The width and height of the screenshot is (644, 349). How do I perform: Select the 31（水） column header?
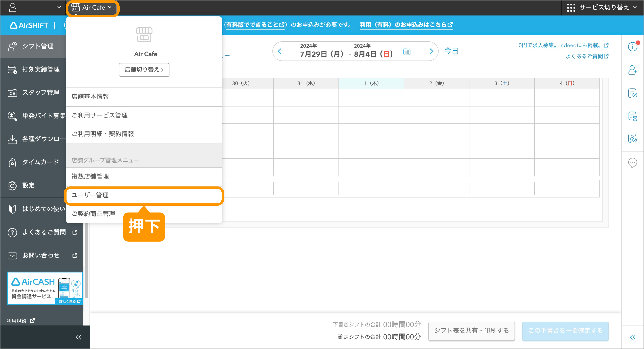(306, 83)
